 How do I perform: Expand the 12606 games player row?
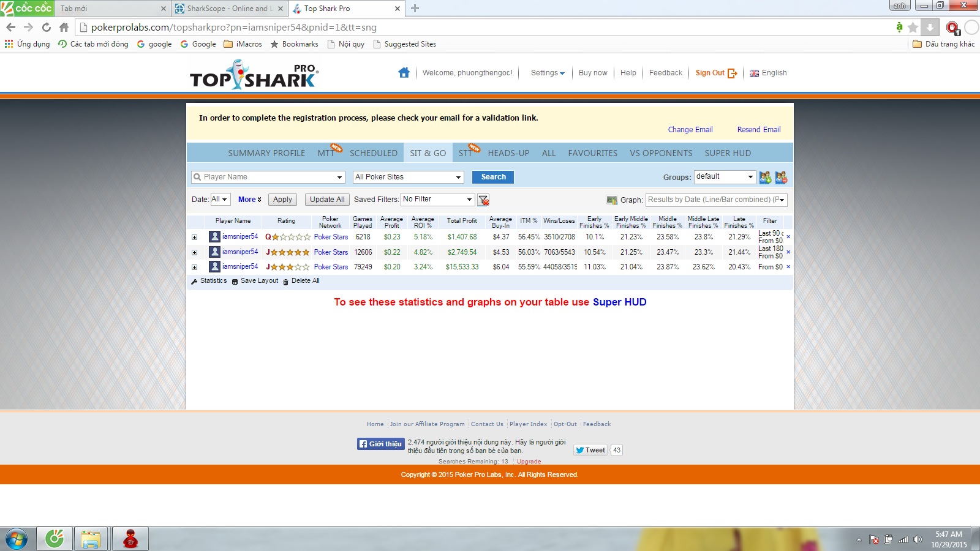pyautogui.click(x=194, y=252)
